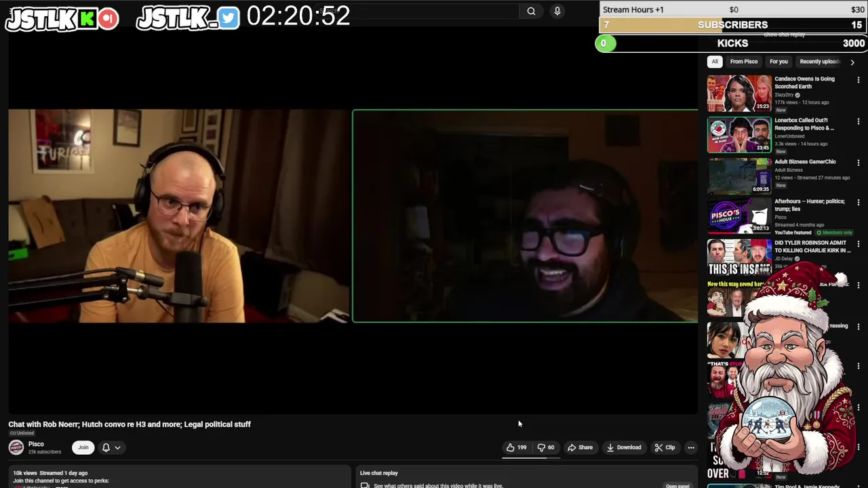Open 'Afterhours -- Hunter; politics' video title
The image size is (868, 488).
(x=810, y=205)
